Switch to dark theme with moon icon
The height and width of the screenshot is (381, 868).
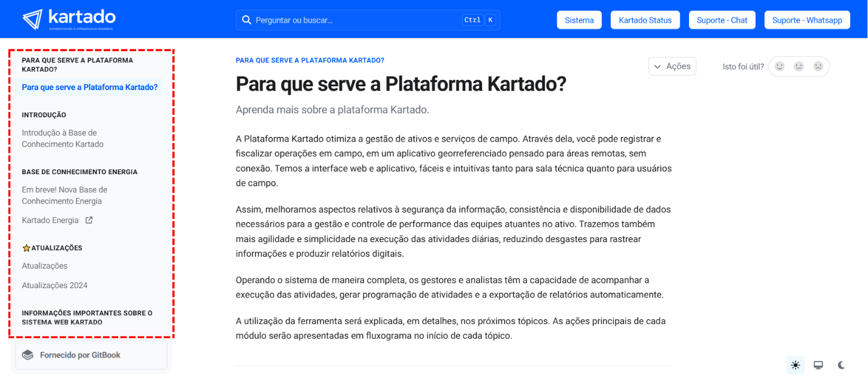point(841,365)
